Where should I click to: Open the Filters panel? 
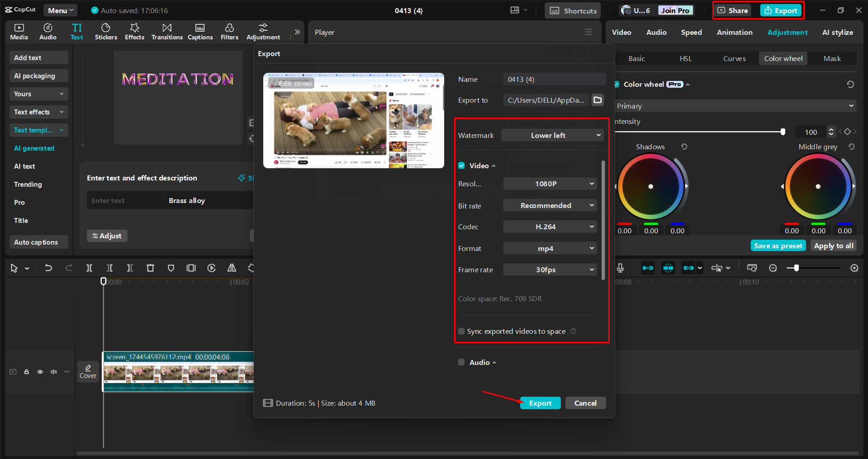(229, 31)
